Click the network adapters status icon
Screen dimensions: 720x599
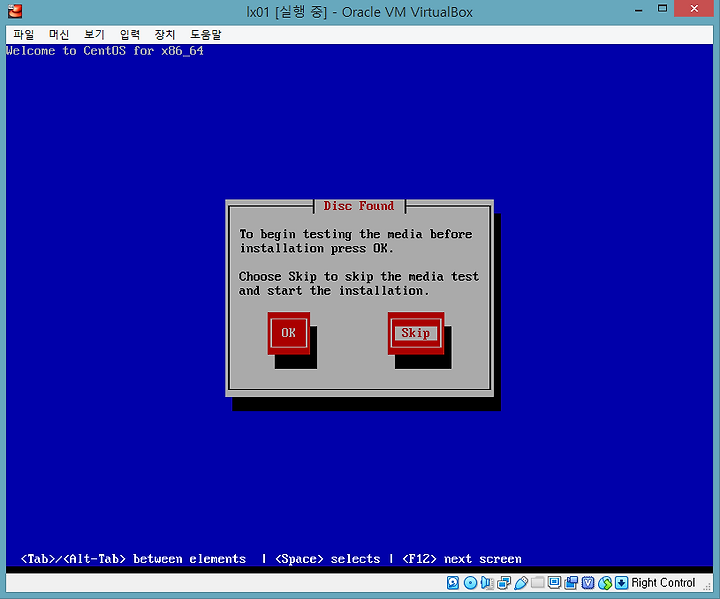tap(504, 583)
